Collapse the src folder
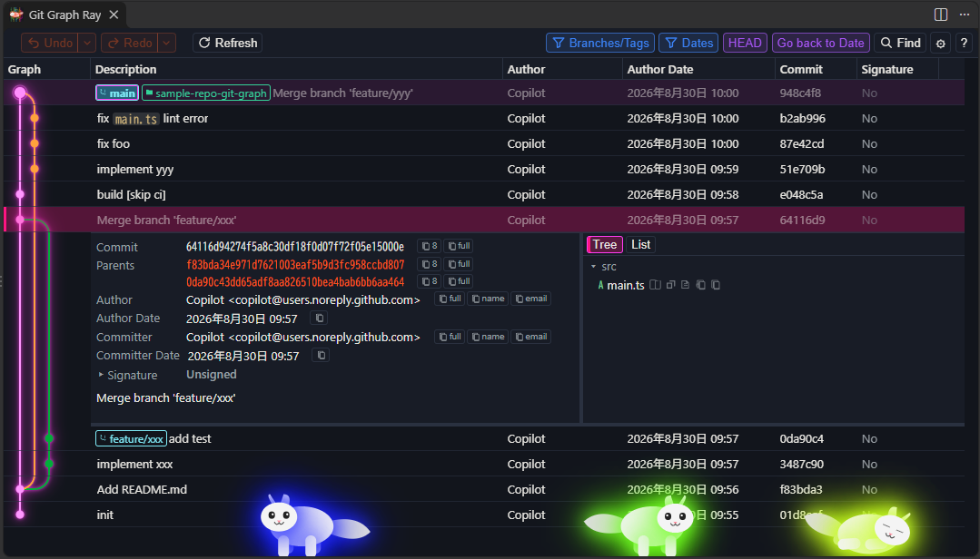This screenshot has height=559, width=980. click(x=594, y=267)
